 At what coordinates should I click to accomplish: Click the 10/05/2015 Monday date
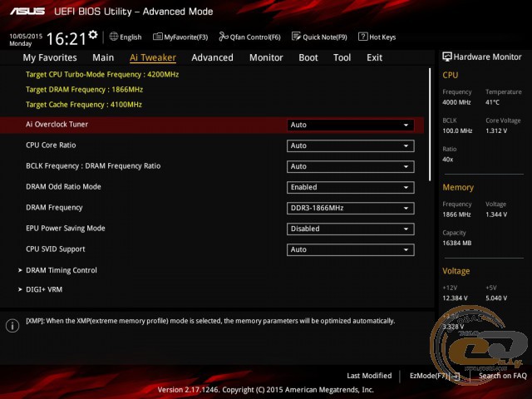pos(26,40)
